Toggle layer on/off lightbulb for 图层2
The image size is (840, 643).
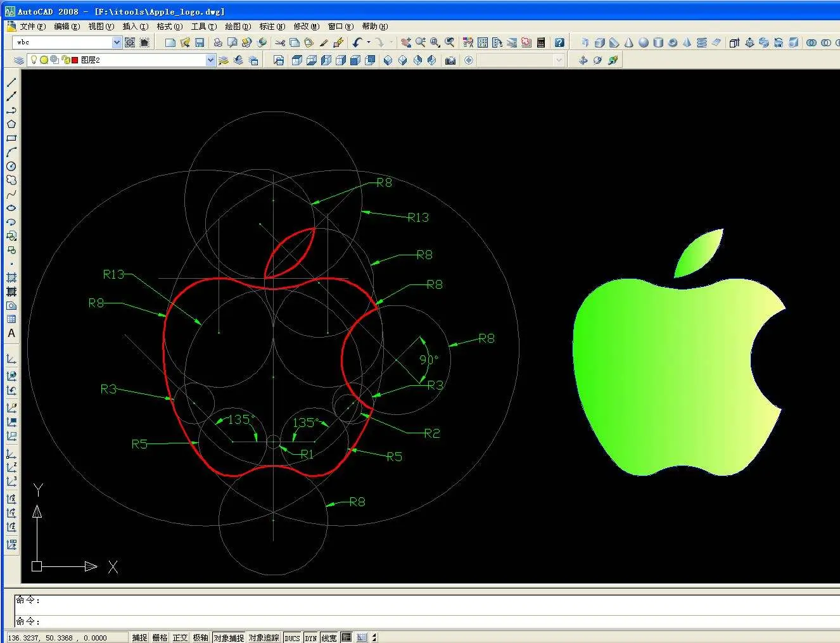coord(34,60)
